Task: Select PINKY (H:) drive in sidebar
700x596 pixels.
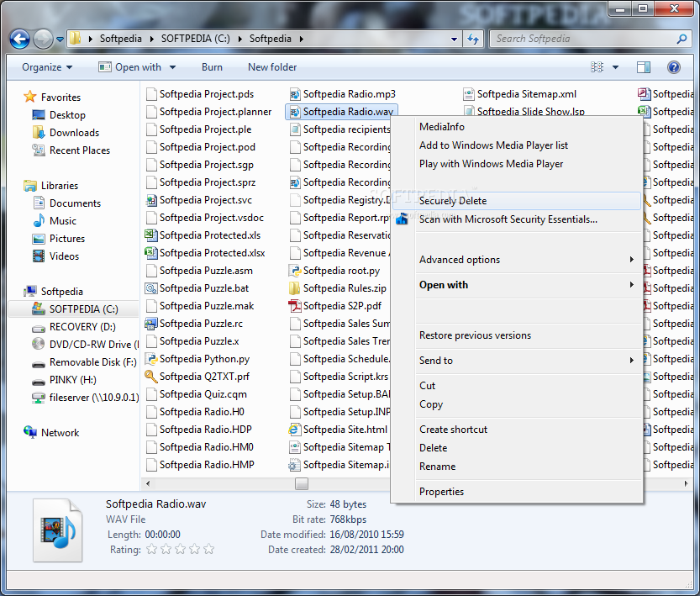Action: (x=64, y=380)
